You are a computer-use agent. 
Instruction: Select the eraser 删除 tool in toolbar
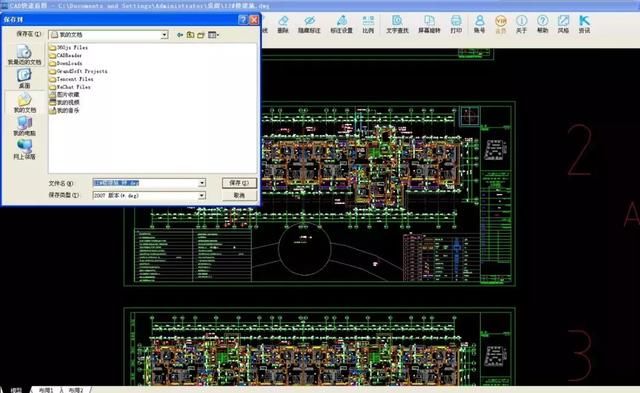[x=283, y=24]
